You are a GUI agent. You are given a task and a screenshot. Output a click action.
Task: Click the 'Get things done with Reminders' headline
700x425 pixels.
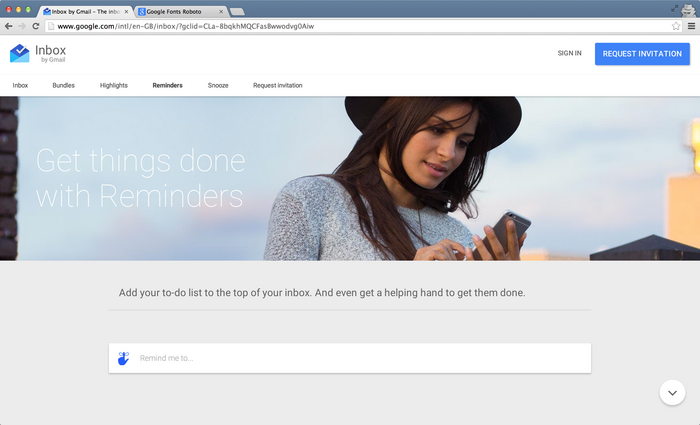click(140, 178)
